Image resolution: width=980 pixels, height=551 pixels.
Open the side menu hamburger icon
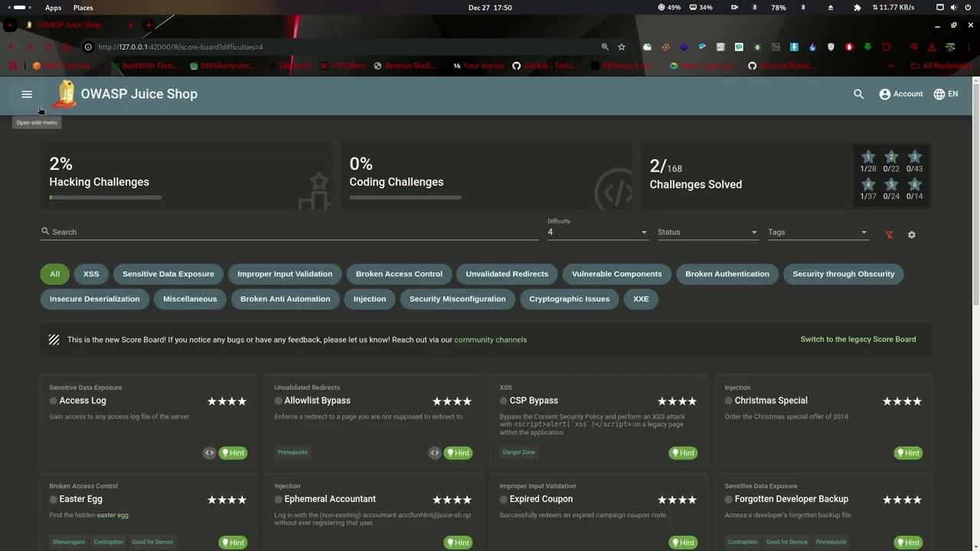pyautogui.click(x=27, y=94)
